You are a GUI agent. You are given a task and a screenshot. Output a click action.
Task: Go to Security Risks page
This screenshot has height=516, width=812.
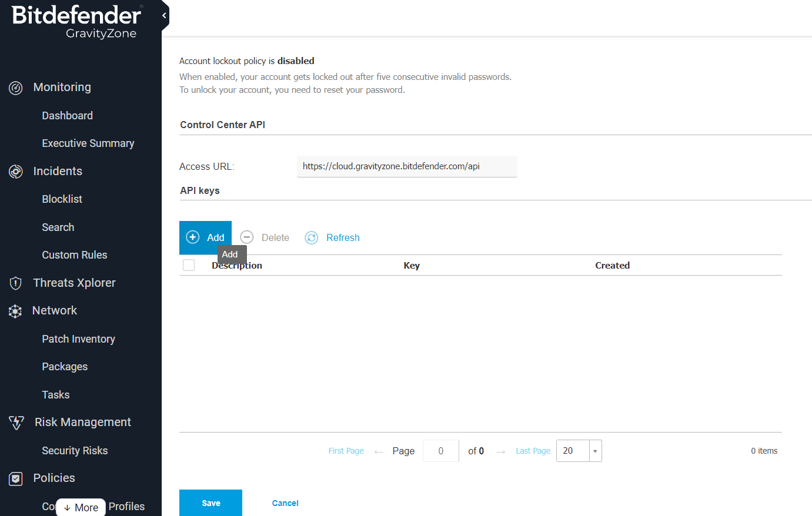pyautogui.click(x=75, y=451)
